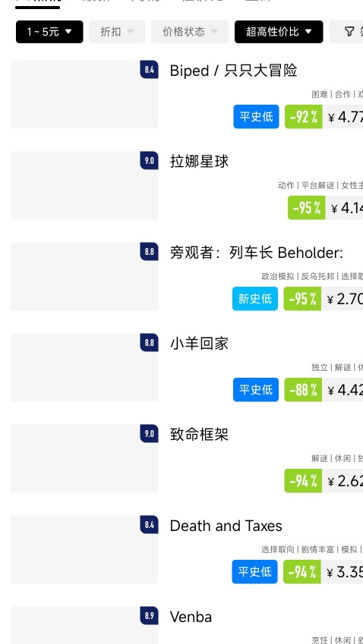Tap the 新史低 tag on 旁观者
The width and height of the screenshot is (363, 644).
[x=255, y=299]
